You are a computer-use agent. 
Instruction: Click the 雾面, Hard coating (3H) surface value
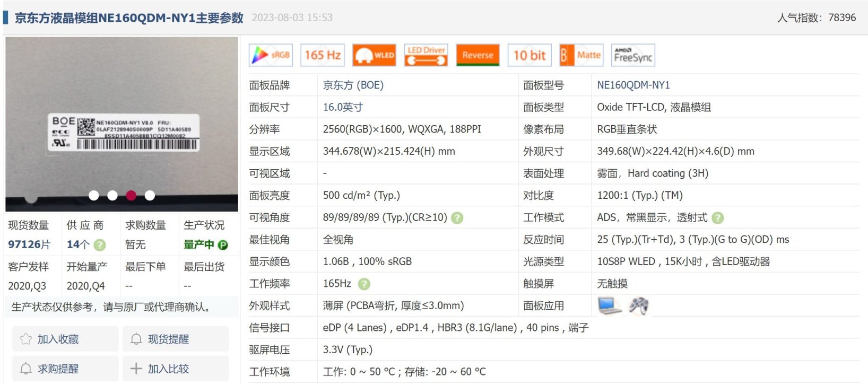[653, 174]
